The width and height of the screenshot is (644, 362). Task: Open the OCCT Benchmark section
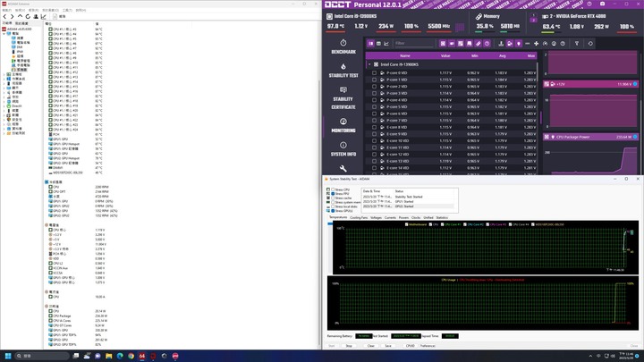click(343, 47)
